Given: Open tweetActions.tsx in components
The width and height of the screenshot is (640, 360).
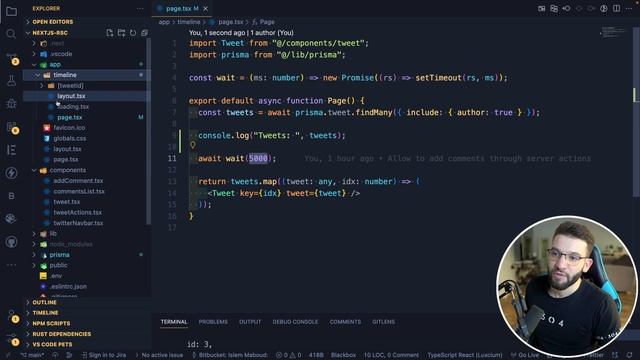Looking at the screenshot, I should tap(77, 213).
